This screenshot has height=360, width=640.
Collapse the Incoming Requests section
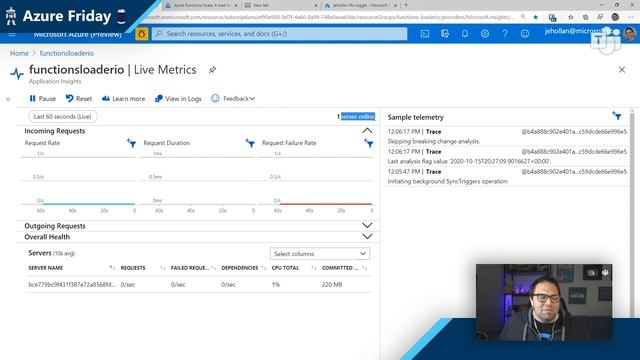pos(367,131)
